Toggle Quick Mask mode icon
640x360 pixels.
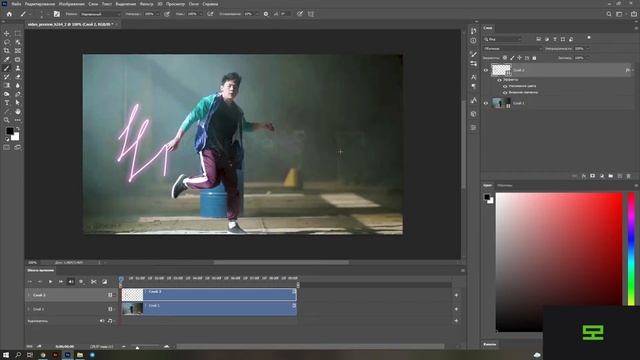pos(7,147)
